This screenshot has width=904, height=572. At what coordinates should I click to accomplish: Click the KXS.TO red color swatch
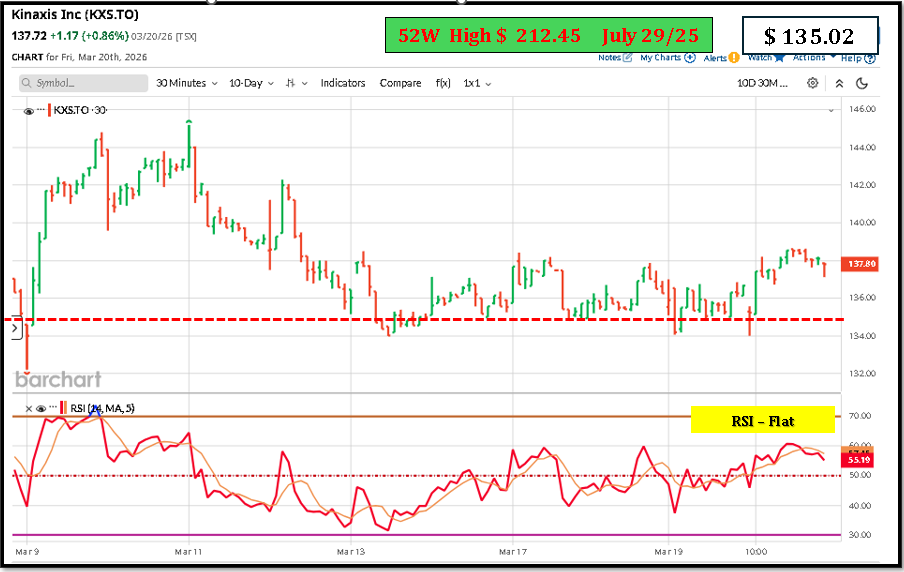50,110
